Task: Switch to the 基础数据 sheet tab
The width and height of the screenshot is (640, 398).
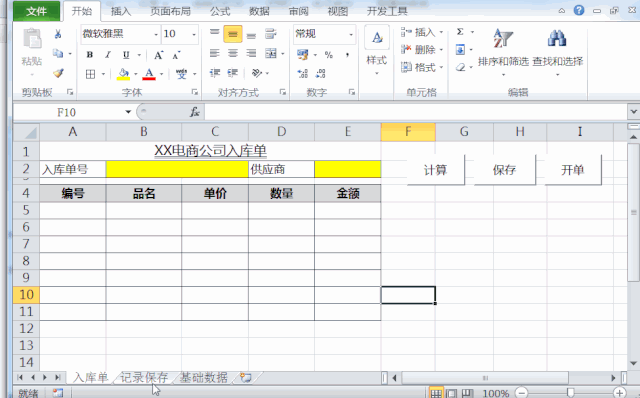Action: [x=203, y=378]
